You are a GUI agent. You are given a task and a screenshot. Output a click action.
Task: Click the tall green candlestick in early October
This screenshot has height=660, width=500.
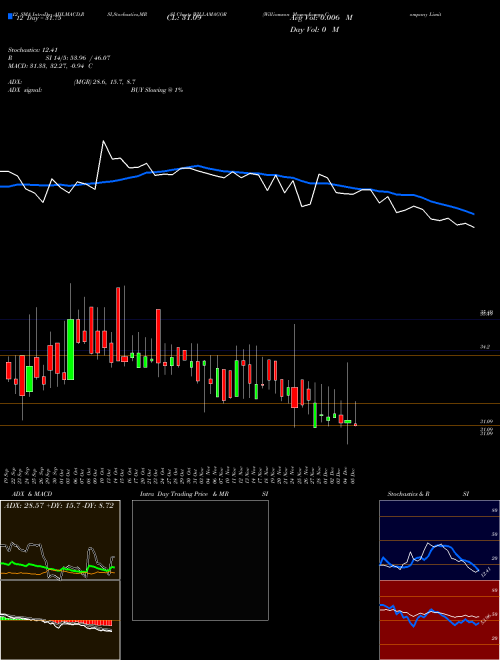[70, 349]
